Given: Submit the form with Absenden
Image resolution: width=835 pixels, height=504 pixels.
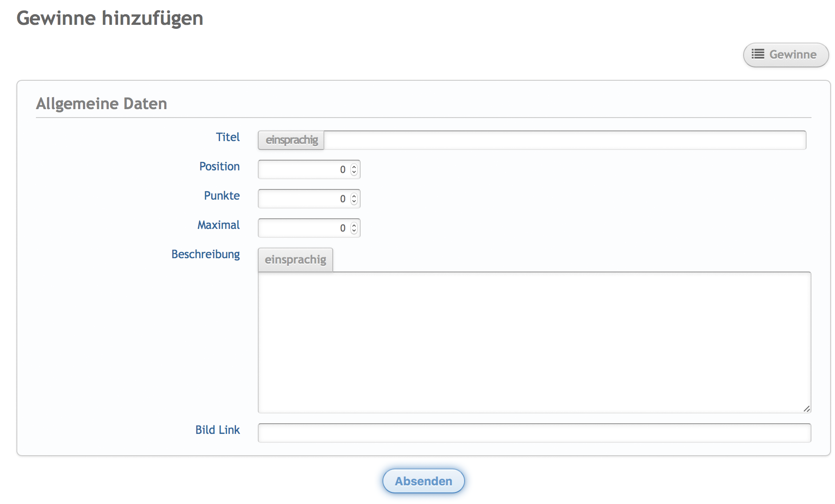Looking at the screenshot, I should pos(424,481).
